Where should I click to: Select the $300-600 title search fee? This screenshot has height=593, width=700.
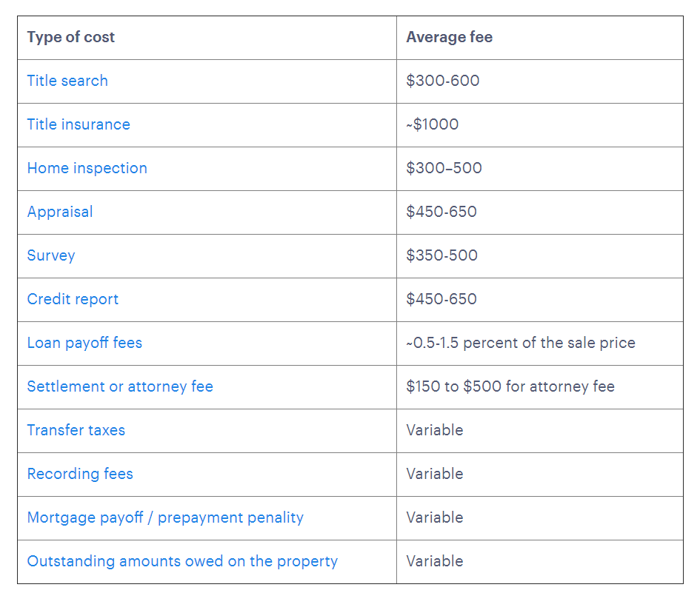[443, 81]
